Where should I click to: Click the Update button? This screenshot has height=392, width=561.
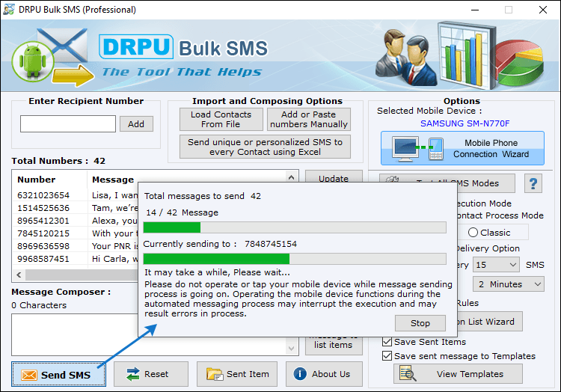(x=334, y=177)
